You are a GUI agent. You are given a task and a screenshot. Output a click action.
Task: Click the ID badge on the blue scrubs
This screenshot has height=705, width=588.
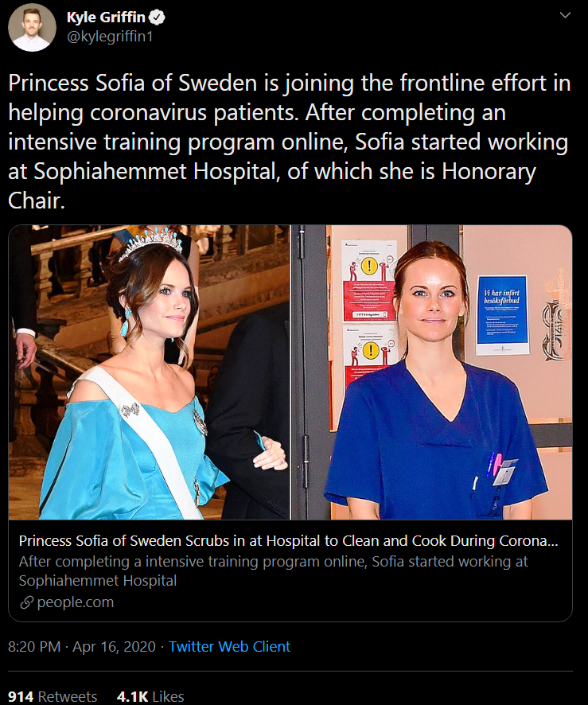pos(504,475)
